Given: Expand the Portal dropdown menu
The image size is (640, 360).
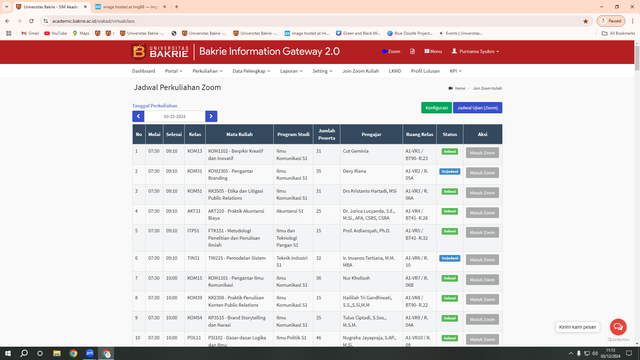Looking at the screenshot, I should pos(173,71).
